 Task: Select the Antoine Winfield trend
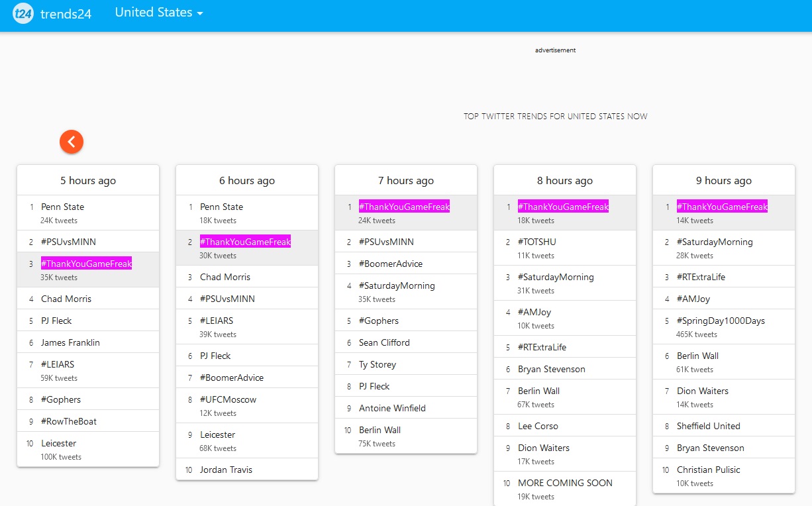click(x=392, y=408)
